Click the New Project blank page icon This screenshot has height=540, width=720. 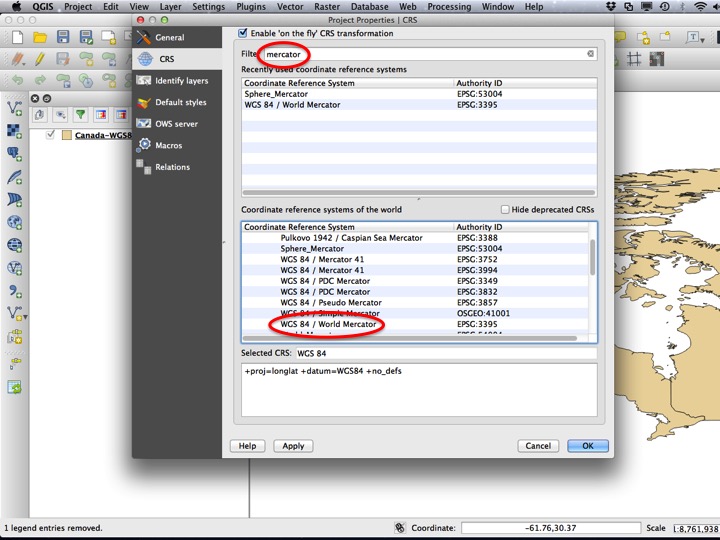[17, 37]
